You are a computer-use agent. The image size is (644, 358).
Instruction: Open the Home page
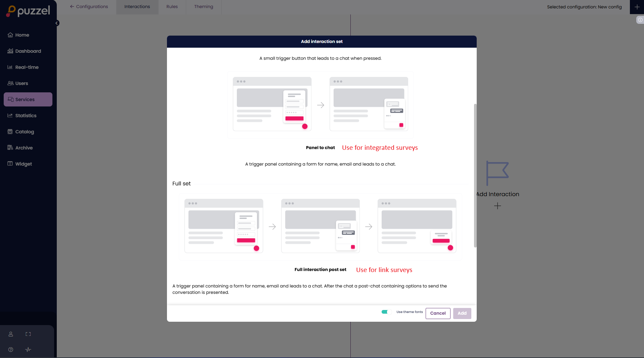[x=22, y=35]
